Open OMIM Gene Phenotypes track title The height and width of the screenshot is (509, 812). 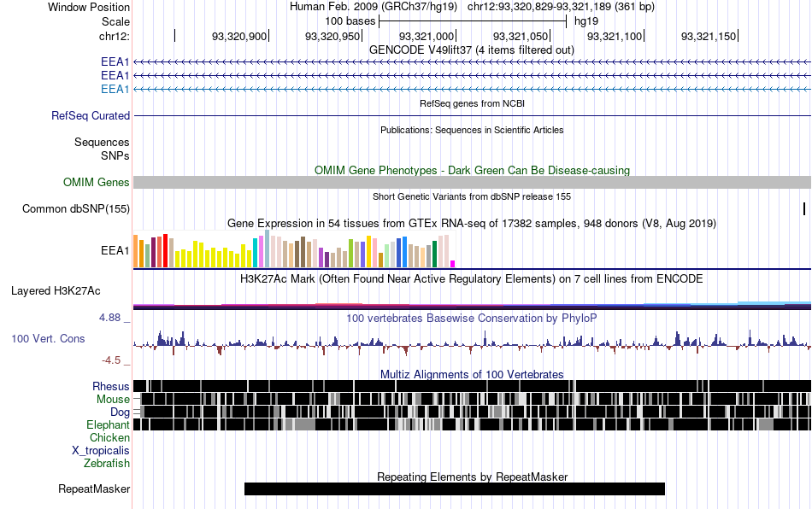click(x=472, y=170)
